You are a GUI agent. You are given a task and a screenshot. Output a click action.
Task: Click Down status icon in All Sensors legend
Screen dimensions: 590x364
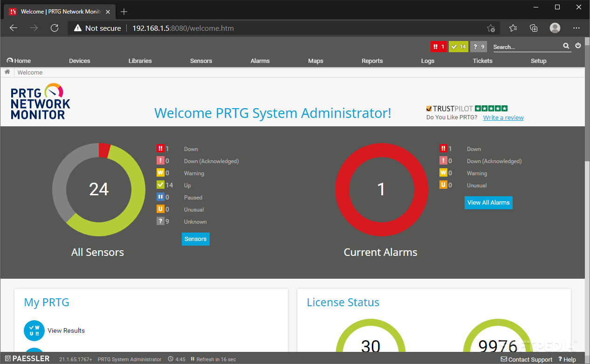coord(160,149)
